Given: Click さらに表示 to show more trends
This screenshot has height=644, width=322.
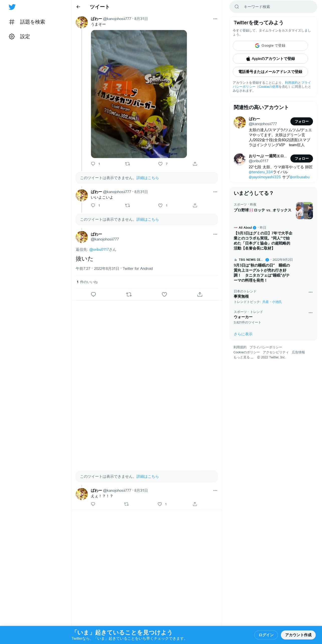Looking at the screenshot, I should pos(243,334).
